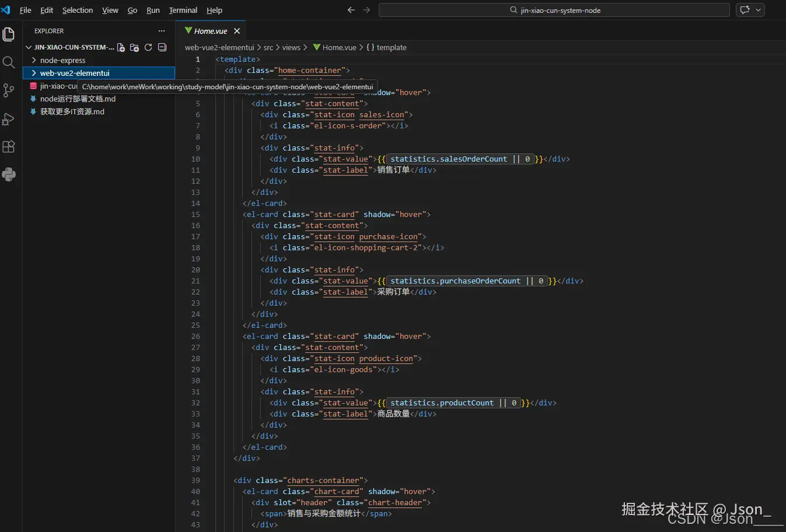Open the Terminal menu
786x532 pixels.
click(183, 10)
